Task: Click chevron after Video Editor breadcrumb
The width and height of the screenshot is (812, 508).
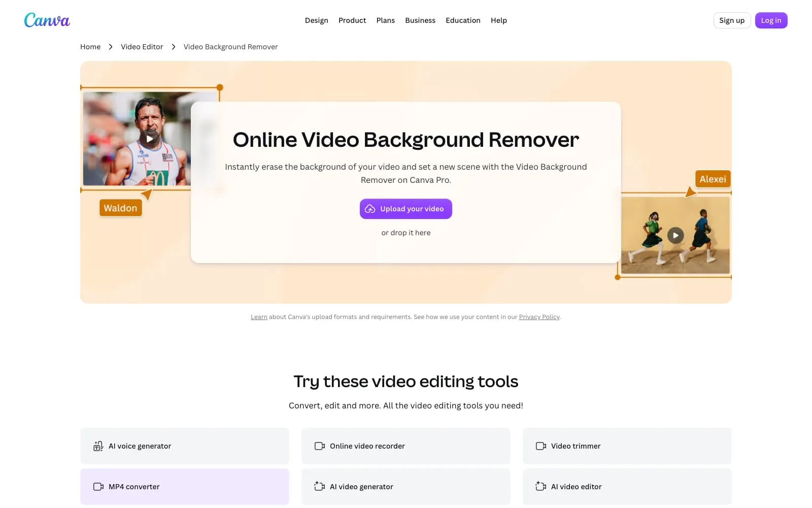Action: 174,47
